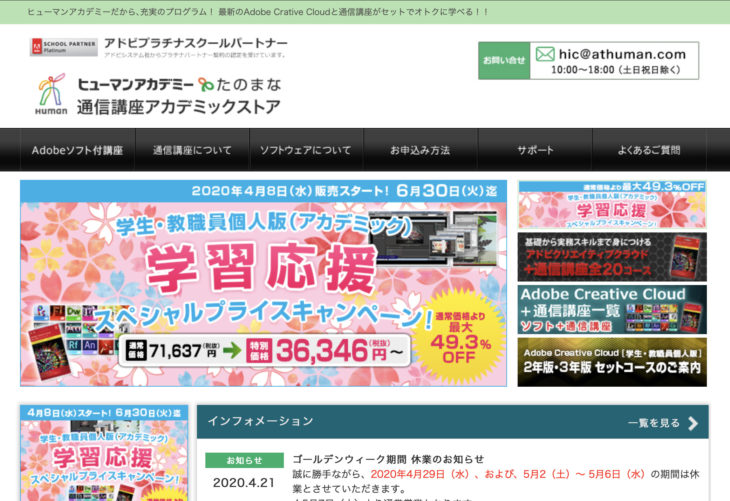Click the top green announcement bar text
This screenshot has height=501, width=730.
257,12
